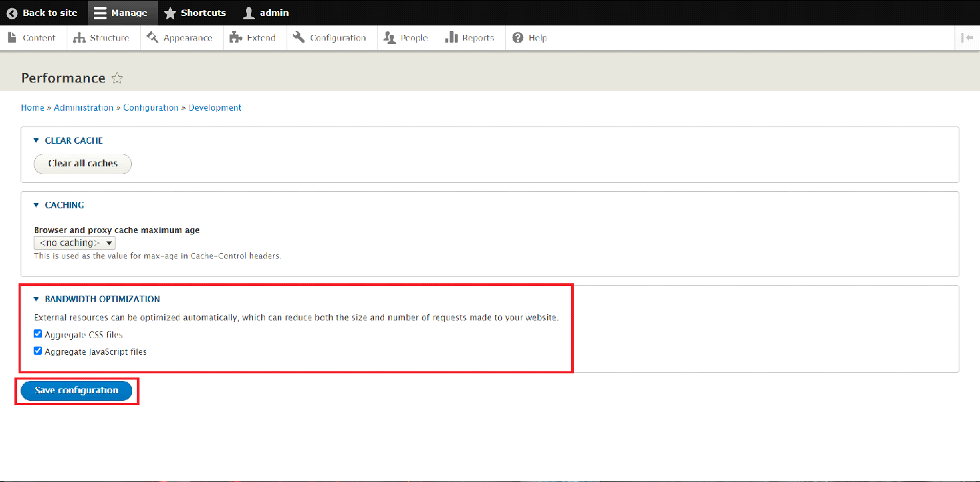This screenshot has width=980, height=482.
Task: Click the Structure hierarchy icon
Action: click(x=79, y=38)
